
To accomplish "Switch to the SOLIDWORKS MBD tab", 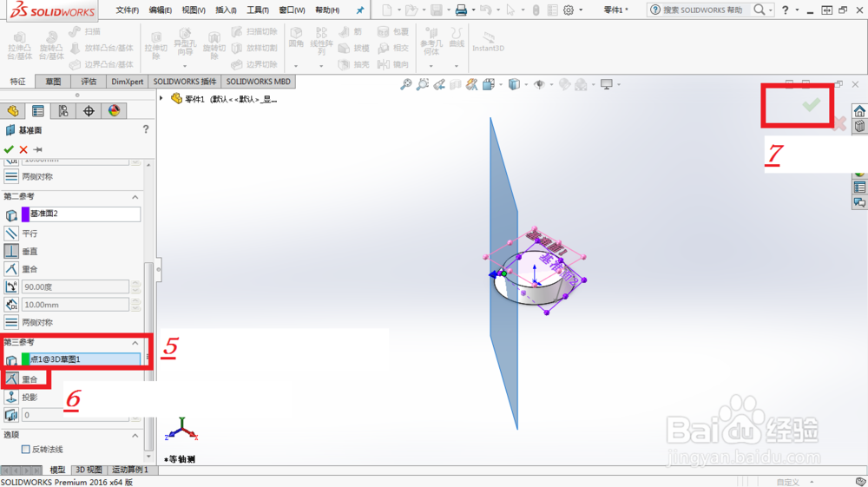I will tap(258, 82).
